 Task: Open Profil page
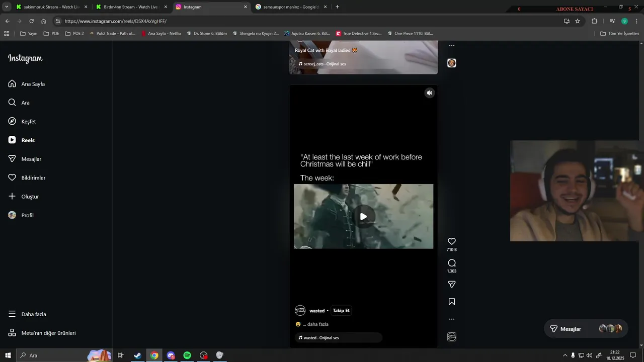(x=21, y=215)
